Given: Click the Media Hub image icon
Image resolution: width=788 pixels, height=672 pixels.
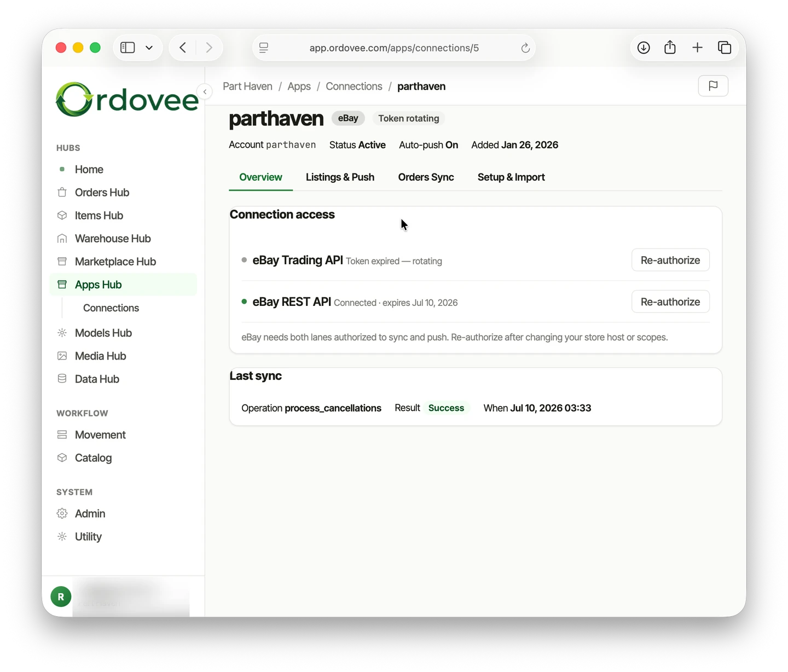Looking at the screenshot, I should point(62,356).
